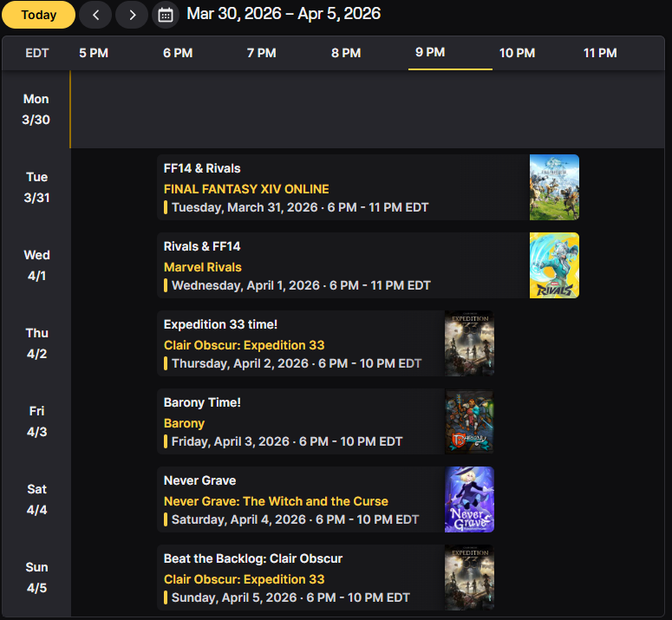Screen dimensions: 672x620
Task: Open the FF14 & Rivals stream title
Action: click(202, 168)
